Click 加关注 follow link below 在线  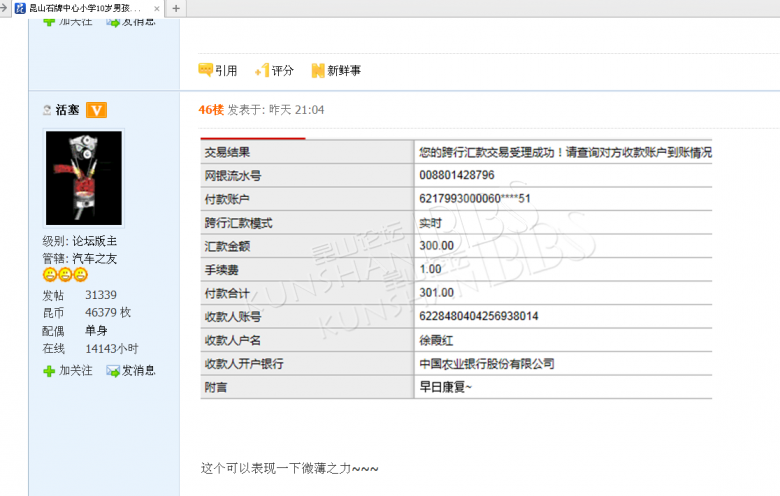[76, 371]
